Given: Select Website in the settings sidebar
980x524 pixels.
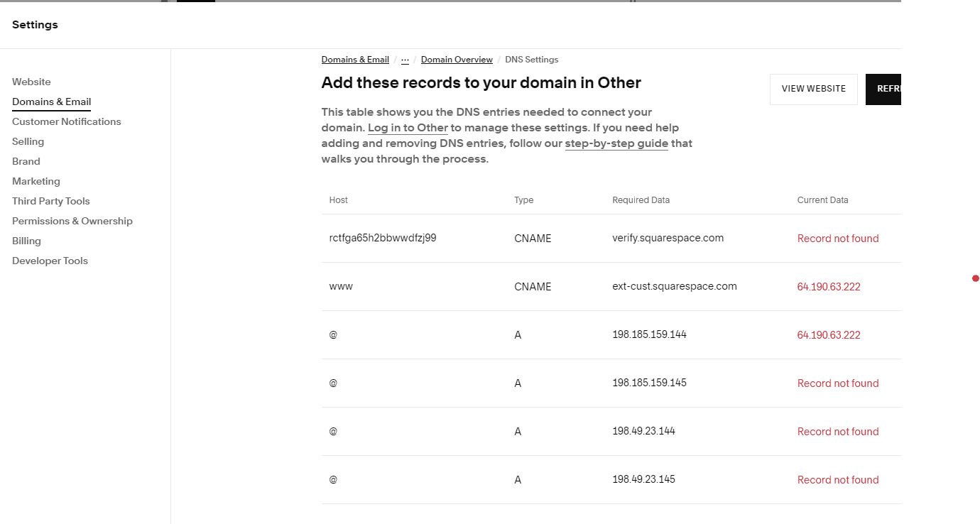Looking at the screenshot, I should [x=31, y=82].
